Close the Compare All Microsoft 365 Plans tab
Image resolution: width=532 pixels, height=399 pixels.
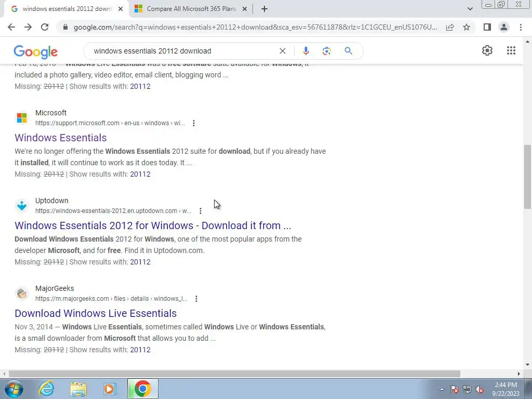point(245,9)
